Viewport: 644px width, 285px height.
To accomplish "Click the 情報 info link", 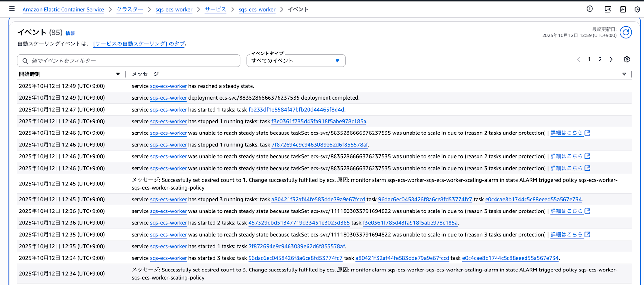I will pos(70,34).
